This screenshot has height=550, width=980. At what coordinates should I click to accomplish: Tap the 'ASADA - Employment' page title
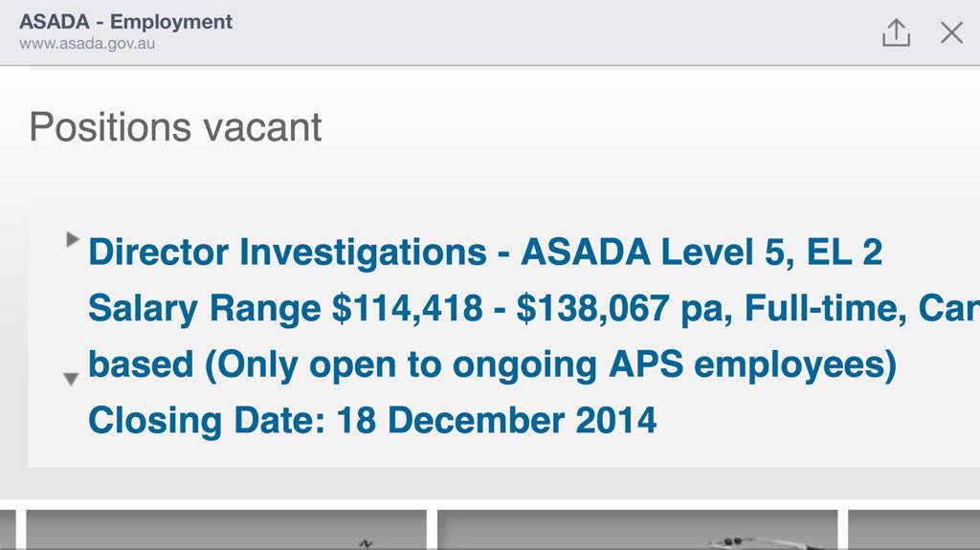click(x=125, y=21)
